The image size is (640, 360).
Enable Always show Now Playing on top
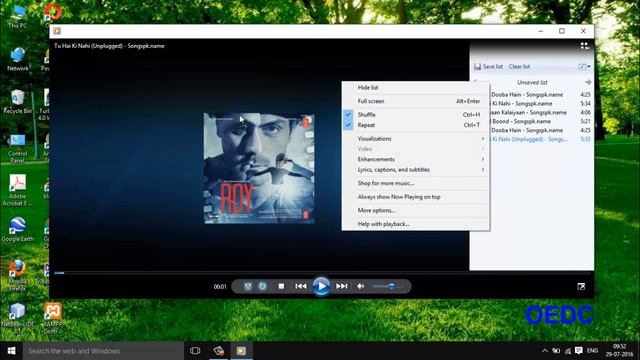416,197
